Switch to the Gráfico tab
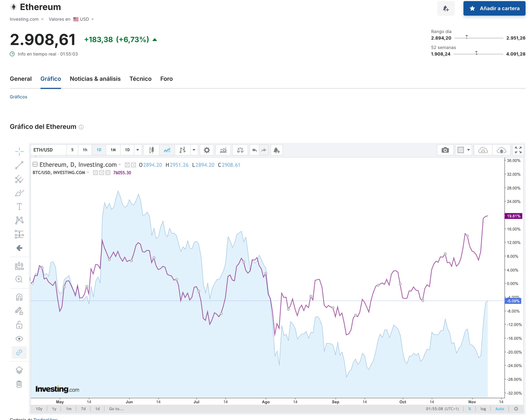This screenshot has width=531, height=420. click(x=51, y=79)
